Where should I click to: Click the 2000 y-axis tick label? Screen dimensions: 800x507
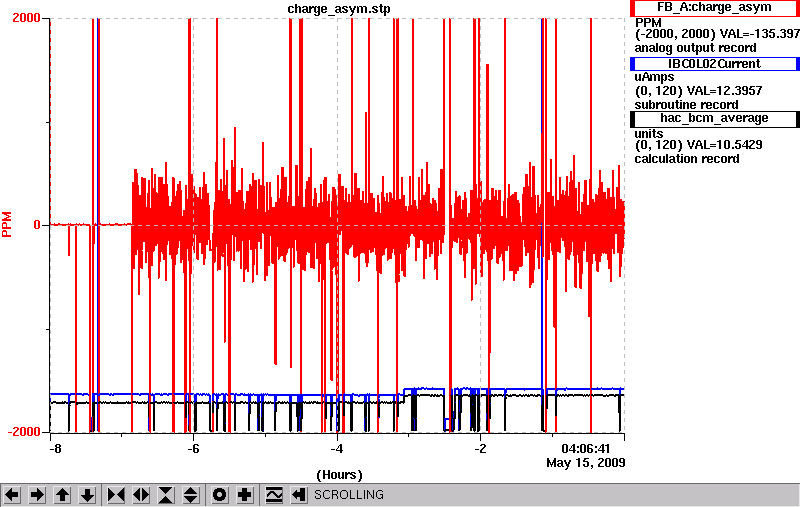tap(27, 18)
